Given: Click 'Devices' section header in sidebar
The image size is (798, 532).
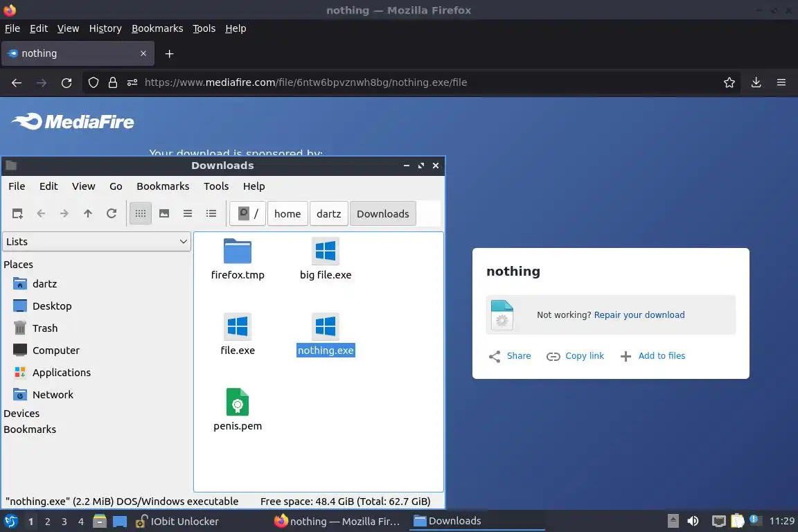Looking at the screenshot, I should [x=21, y=414].
